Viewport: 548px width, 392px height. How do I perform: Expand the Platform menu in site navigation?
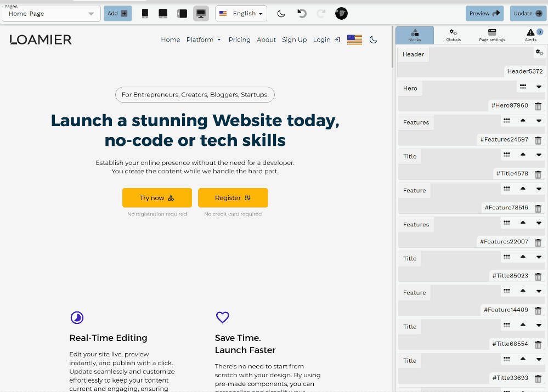[204, 39]
